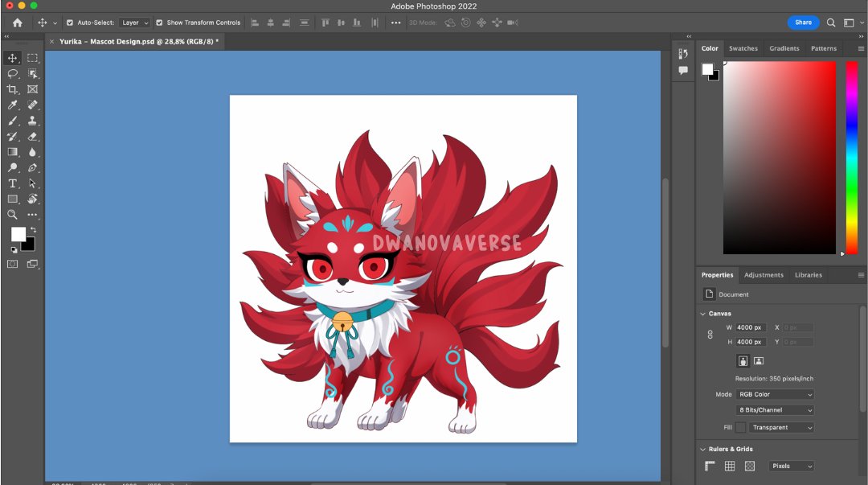
Task: Select the Crop tool
Action: 12,89
